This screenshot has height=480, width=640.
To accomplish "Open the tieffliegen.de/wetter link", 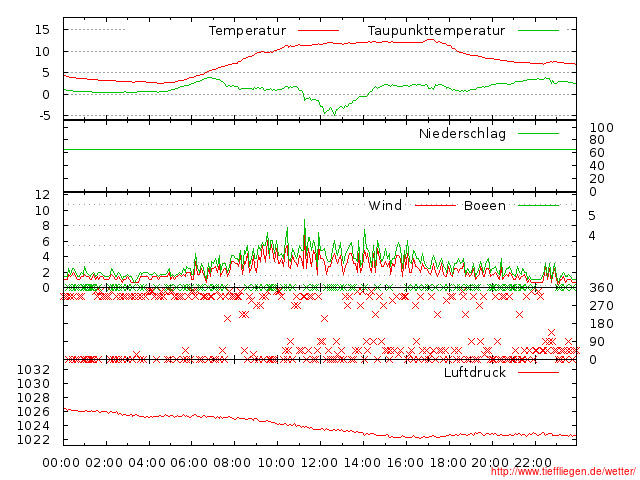I will (563, 471).
